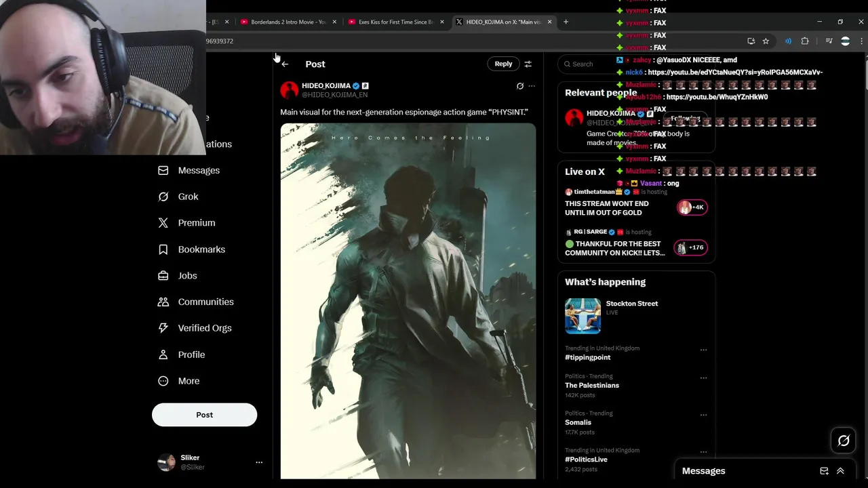The image size is (868, 488).
Task: Close the Exes Kiss for First Time tab
Action: click(x=442, y=22)
